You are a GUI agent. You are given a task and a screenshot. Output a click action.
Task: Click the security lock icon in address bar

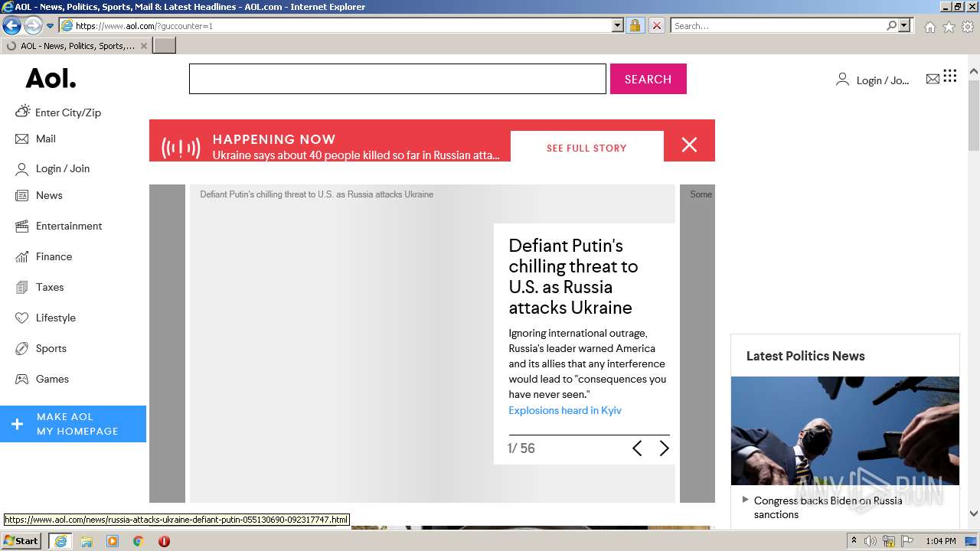635,25
